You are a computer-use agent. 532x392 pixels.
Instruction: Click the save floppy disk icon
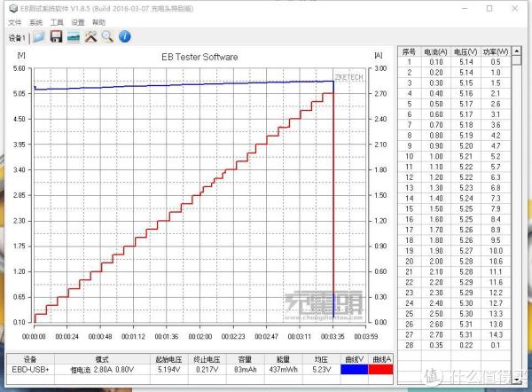[57, 36]
